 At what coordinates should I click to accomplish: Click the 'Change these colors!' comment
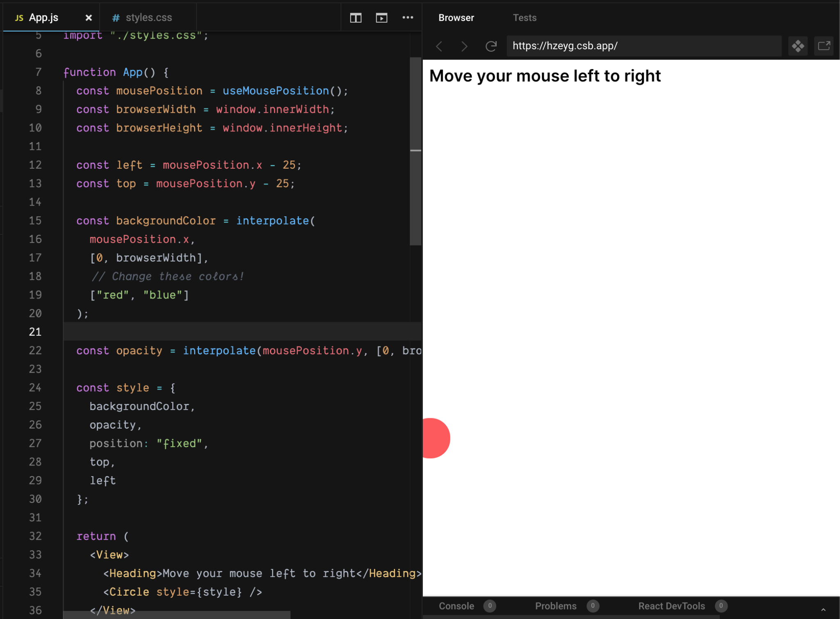coord(168,276)
